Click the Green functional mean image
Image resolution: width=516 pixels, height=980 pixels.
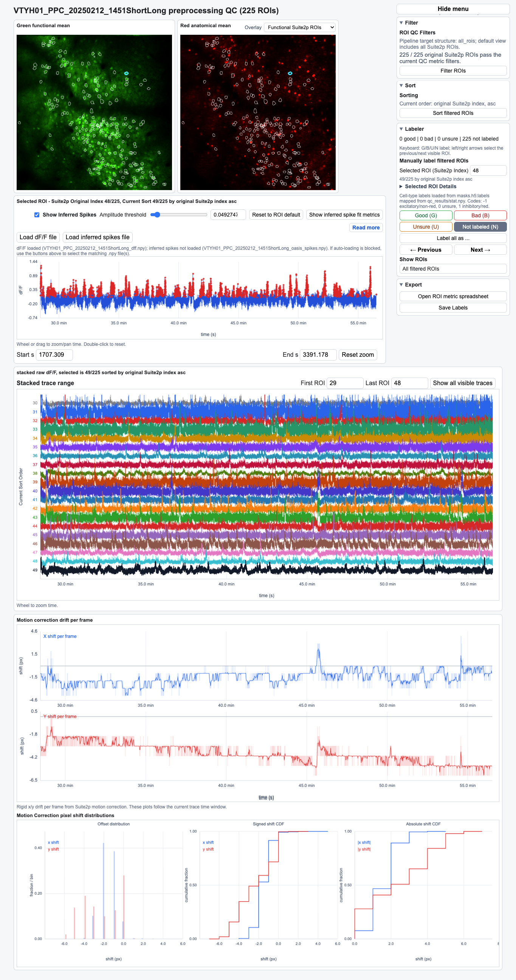95,112
